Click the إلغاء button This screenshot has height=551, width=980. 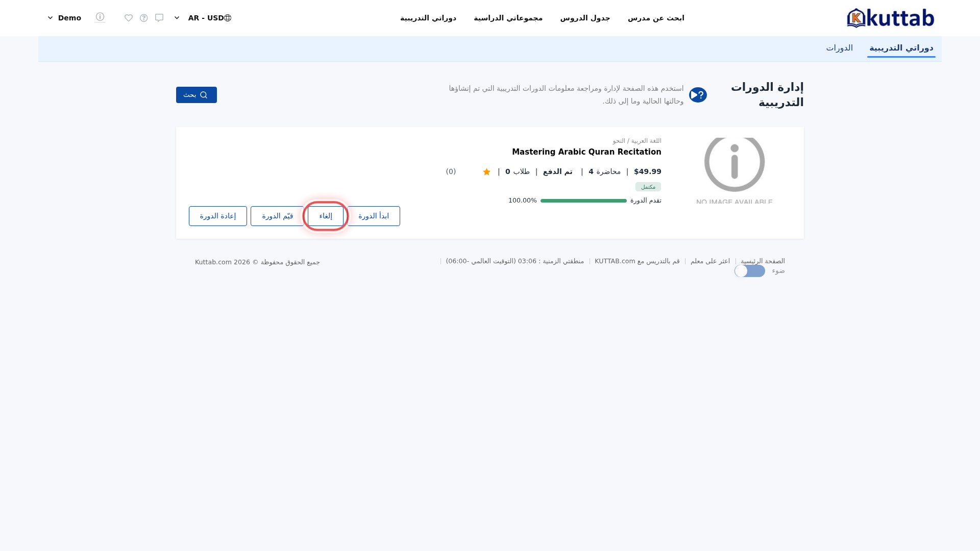[326, 216]
